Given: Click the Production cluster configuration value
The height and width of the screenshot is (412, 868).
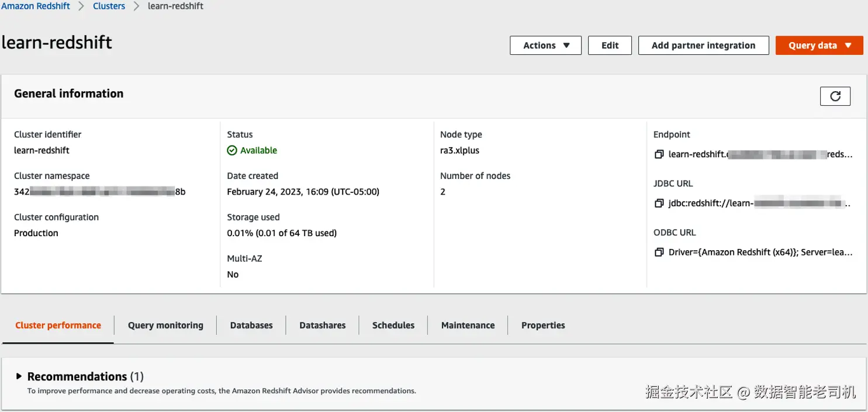Looking at the screenshot, I should (36, 233).
